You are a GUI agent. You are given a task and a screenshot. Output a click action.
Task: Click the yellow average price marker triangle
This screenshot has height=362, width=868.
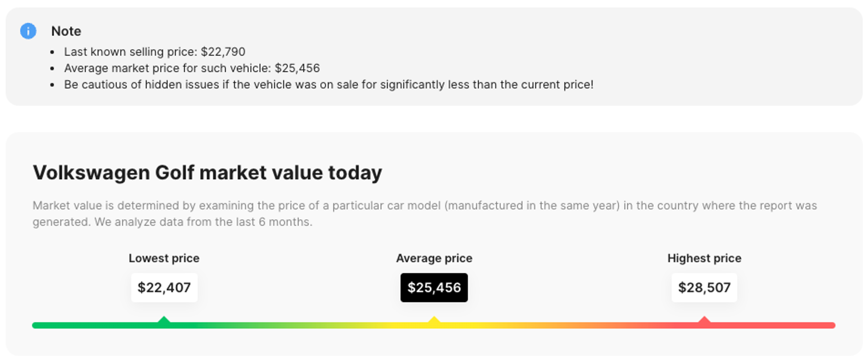(x=434, y=320)
